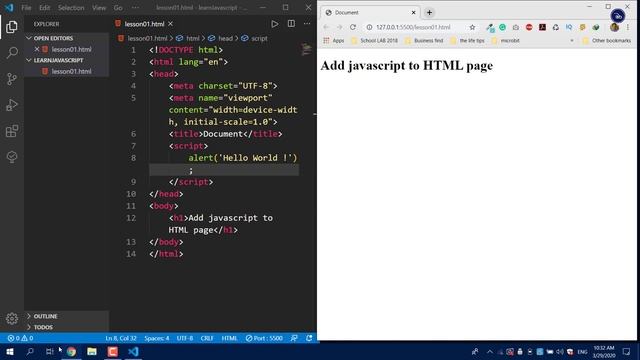
Task: Open the Source Control view
Action: 12,79
